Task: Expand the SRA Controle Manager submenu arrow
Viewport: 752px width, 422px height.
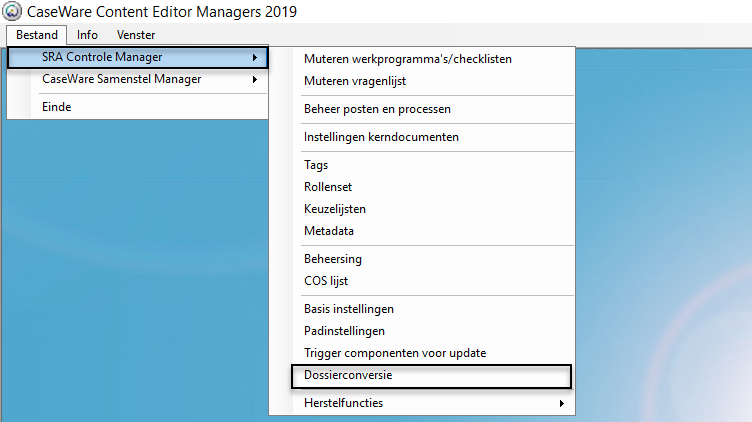Action: coord(255,58)
